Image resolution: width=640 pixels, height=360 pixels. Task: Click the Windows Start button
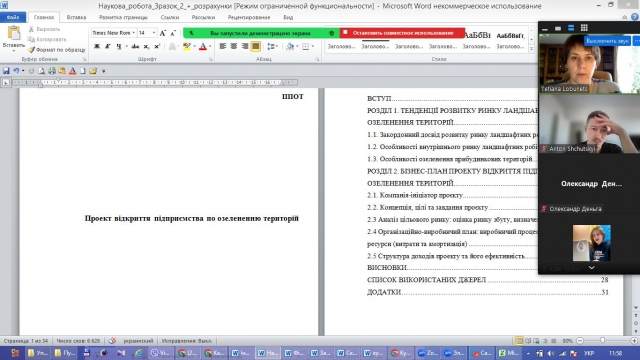(x=14, y=353)
